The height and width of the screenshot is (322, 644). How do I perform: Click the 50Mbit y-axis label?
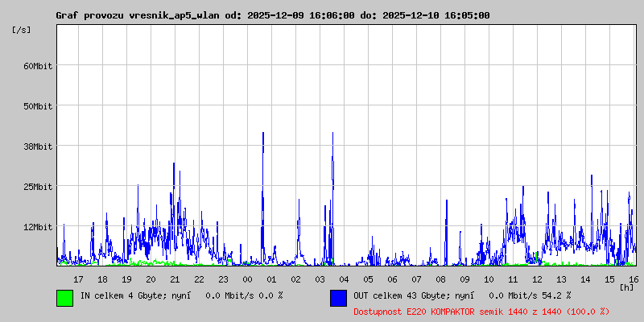[x=38, y=106]
